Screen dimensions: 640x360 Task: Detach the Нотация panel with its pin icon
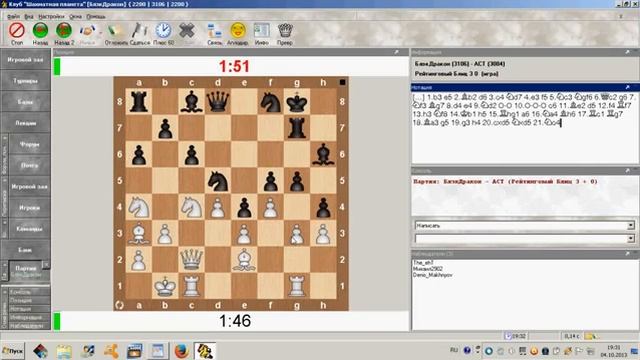[x=627, y=87]
